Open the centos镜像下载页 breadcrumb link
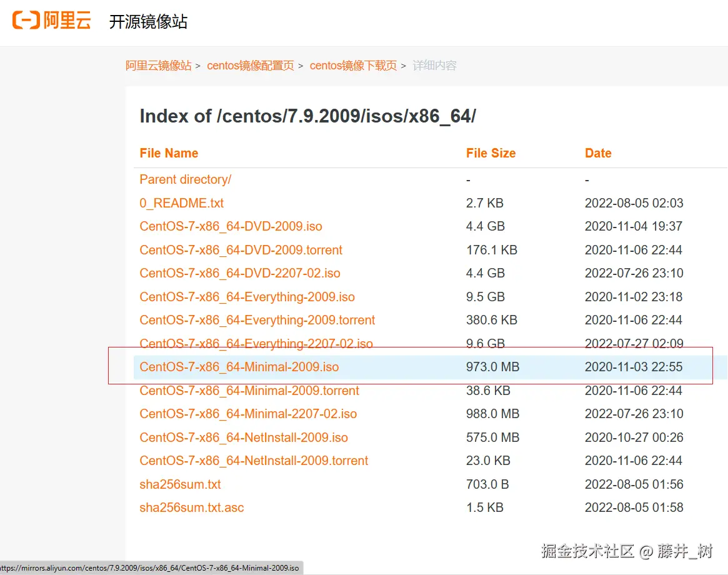 click(353, 66)
